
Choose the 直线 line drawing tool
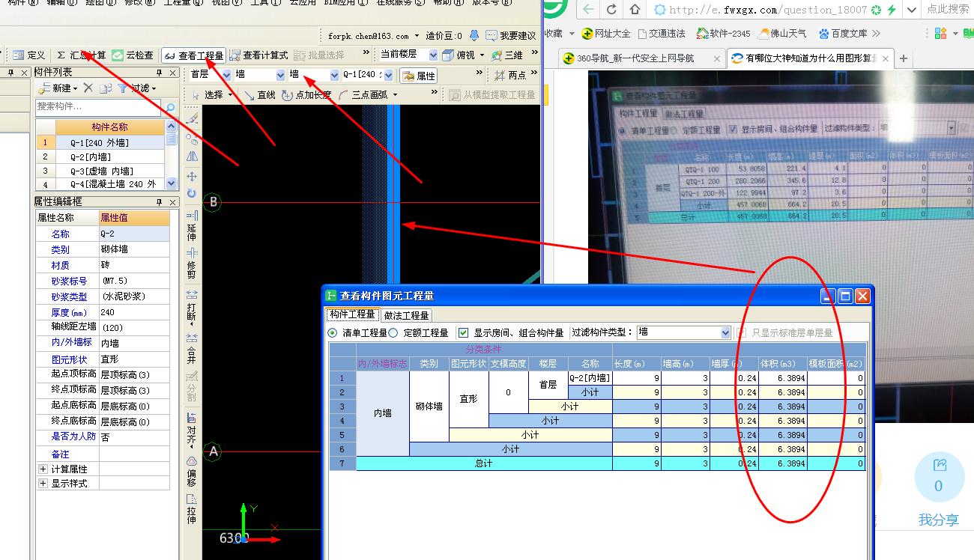[259, 95]
